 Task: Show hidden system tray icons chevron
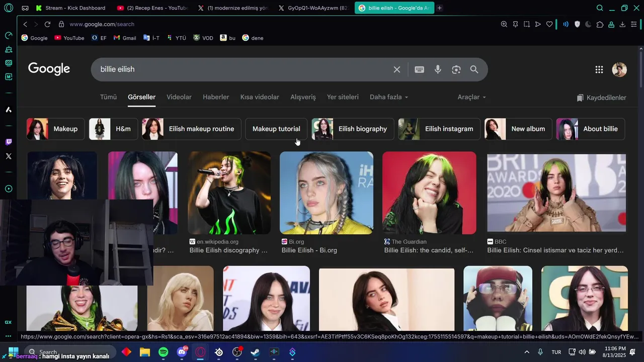point(527,352)
